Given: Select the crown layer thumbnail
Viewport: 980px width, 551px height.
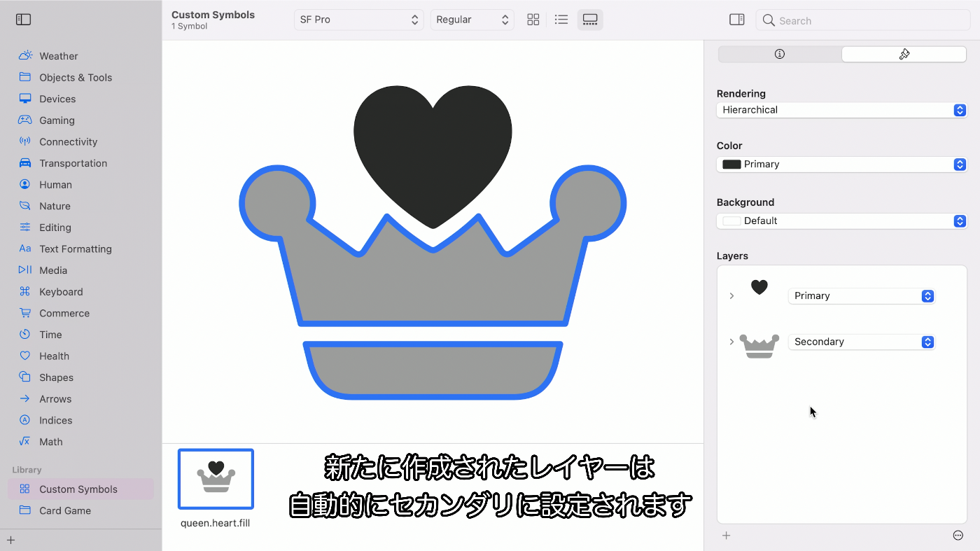Looking at the screenshot, I should click(759, 346).
